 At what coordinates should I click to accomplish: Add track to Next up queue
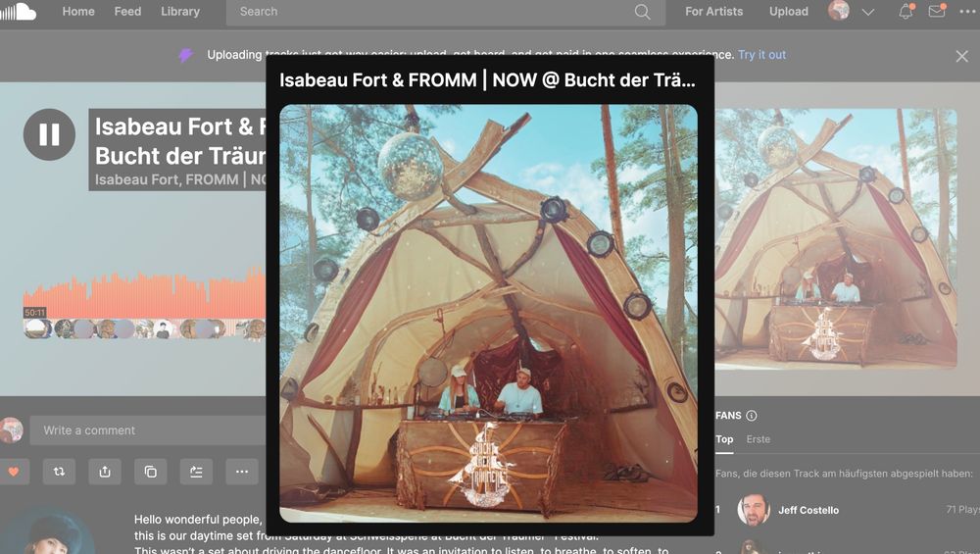pos(196,472)
